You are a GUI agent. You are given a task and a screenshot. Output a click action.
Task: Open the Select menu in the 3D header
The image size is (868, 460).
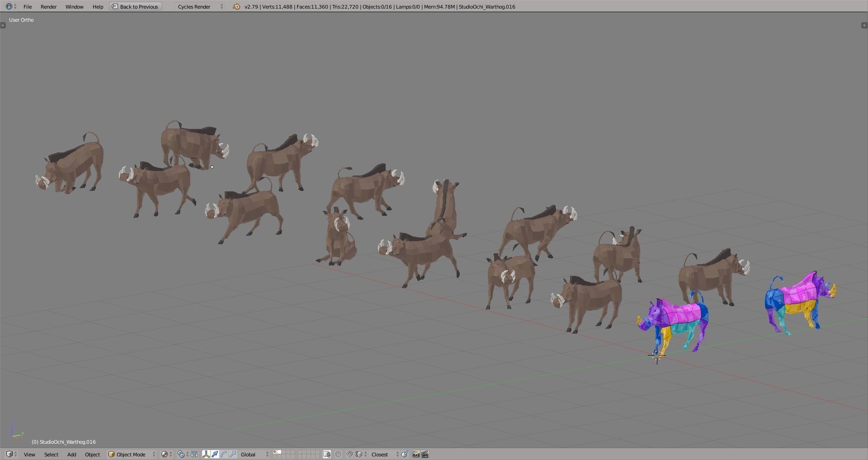click(51, 455)
